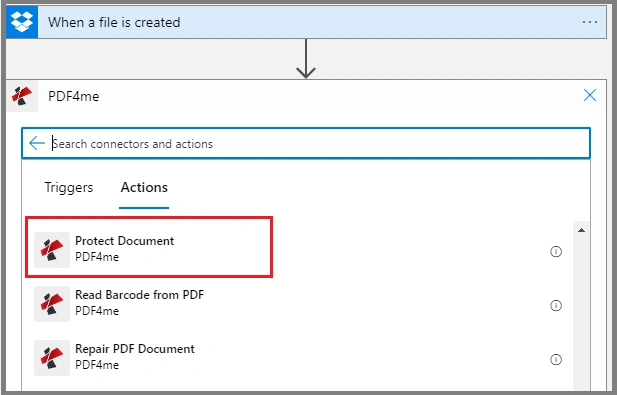Show info for Protect Document
Image resolution: width=617 pixels, height=395 pixels.
pyautogui.click(x=556, y=251)
